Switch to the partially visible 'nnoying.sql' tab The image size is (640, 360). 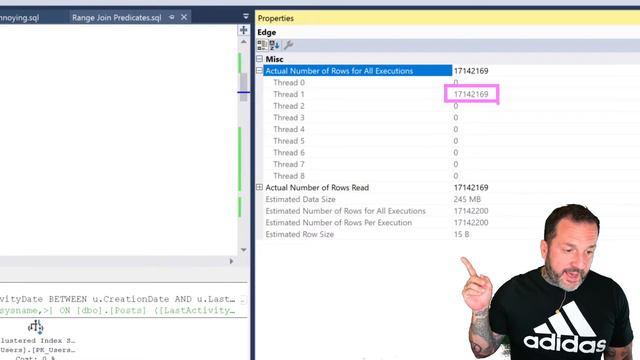pyautogui.click(x=20, y=18)
